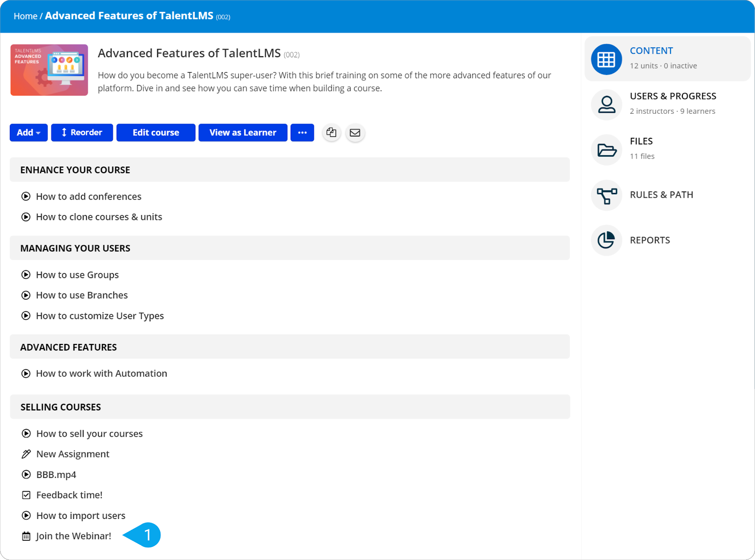Open the Reports pie chart icon
The width and height of the screenshot is (755, 560).
point(606,240)
